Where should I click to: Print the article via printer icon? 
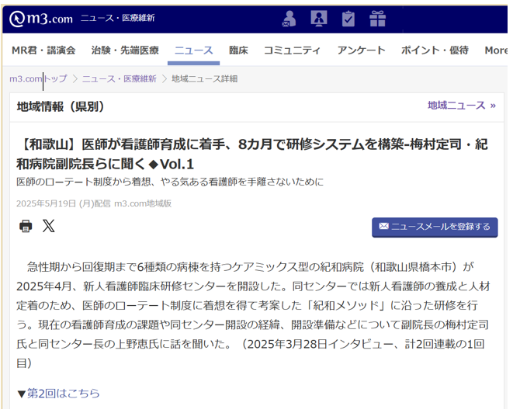(x=26, y=226)
